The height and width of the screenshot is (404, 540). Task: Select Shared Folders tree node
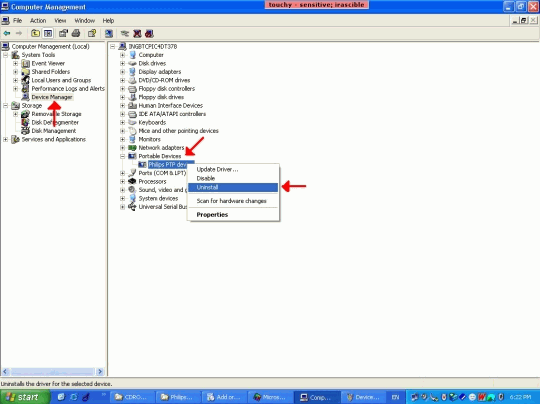click(51, 72)
